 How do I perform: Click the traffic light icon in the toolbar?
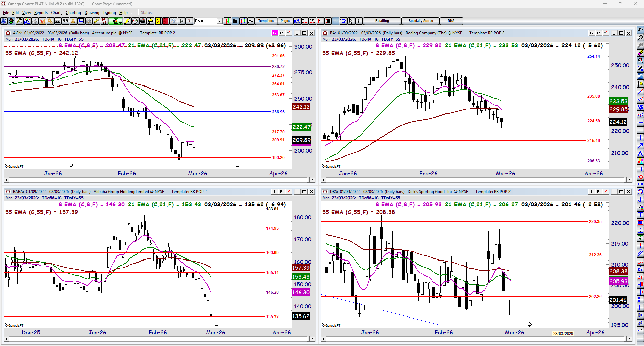click(11, 21)
